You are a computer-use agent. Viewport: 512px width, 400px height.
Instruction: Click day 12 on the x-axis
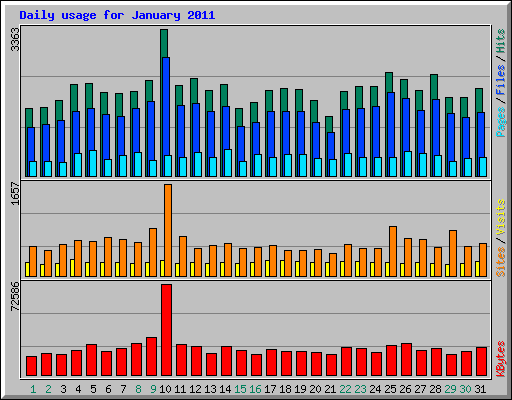click(195, 389)
